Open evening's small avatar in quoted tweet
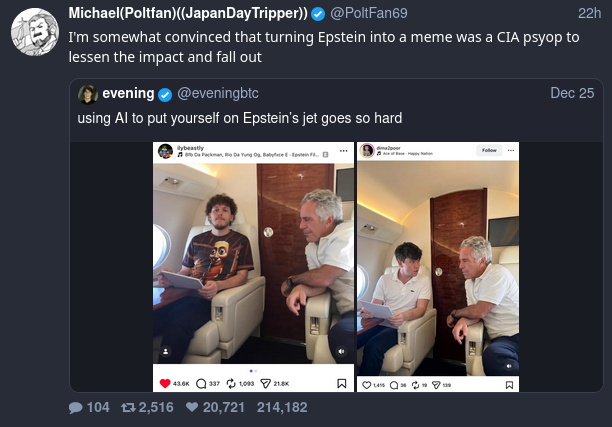This screenshot has height=427, width=612. click(88, 94)
